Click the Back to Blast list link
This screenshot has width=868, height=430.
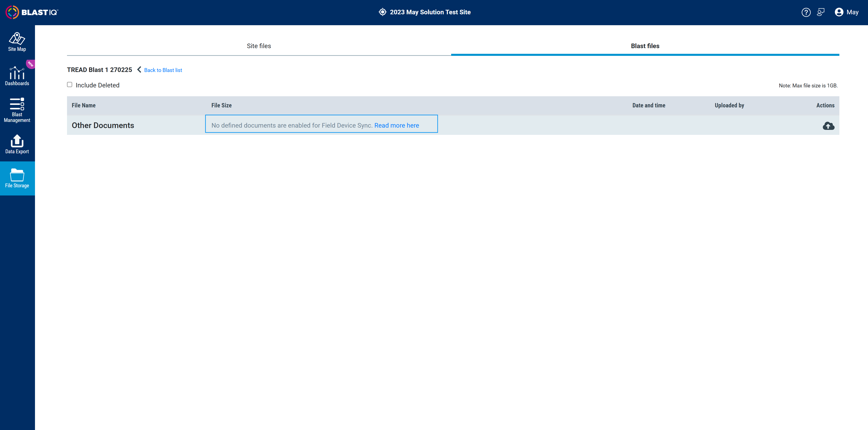click(x=163, y=70)
